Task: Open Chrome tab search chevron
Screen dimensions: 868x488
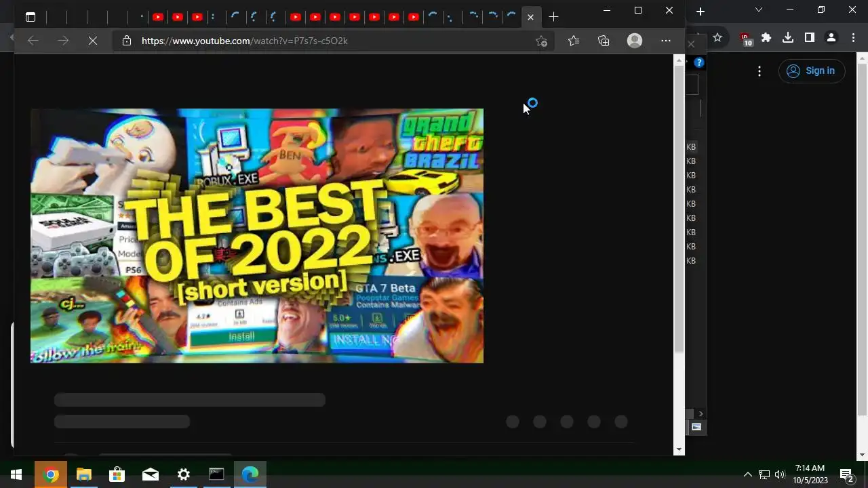Action: pyautogui.click(x=759, y=9)
